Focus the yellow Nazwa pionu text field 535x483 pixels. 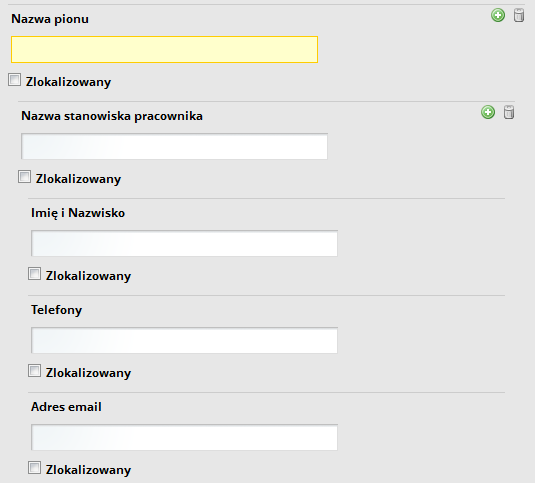click(x=164, y=49)
